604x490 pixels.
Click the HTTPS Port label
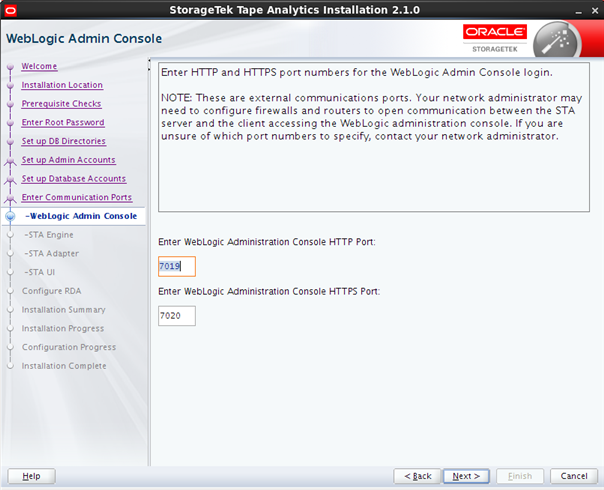[269, 292]
